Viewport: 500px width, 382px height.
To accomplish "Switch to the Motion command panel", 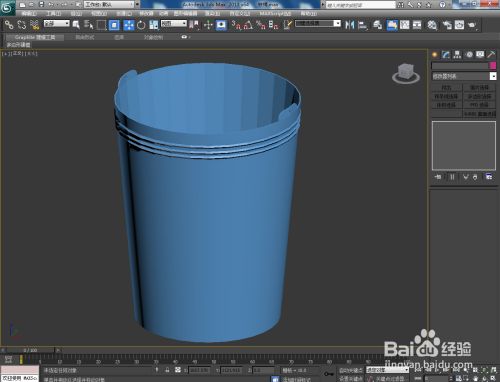I will pyautogui.click(x=469, y=54).
